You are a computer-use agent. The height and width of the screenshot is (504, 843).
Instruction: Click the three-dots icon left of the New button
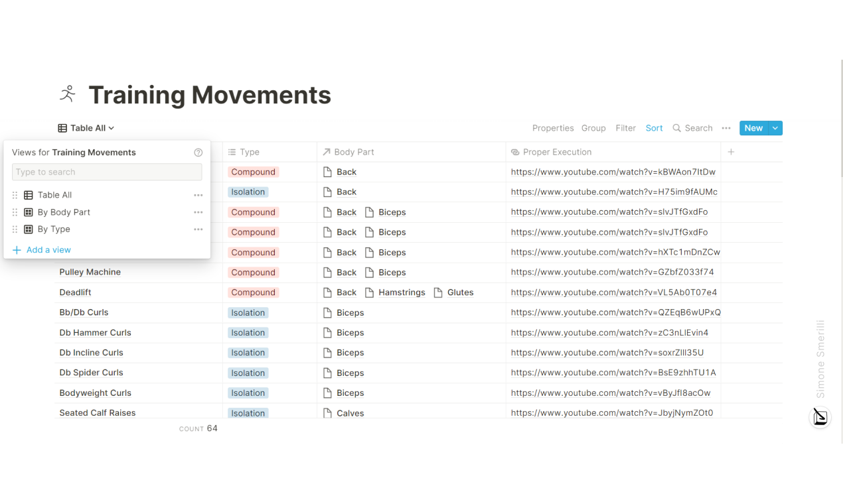pyautogui.click(x=726, y=128)
